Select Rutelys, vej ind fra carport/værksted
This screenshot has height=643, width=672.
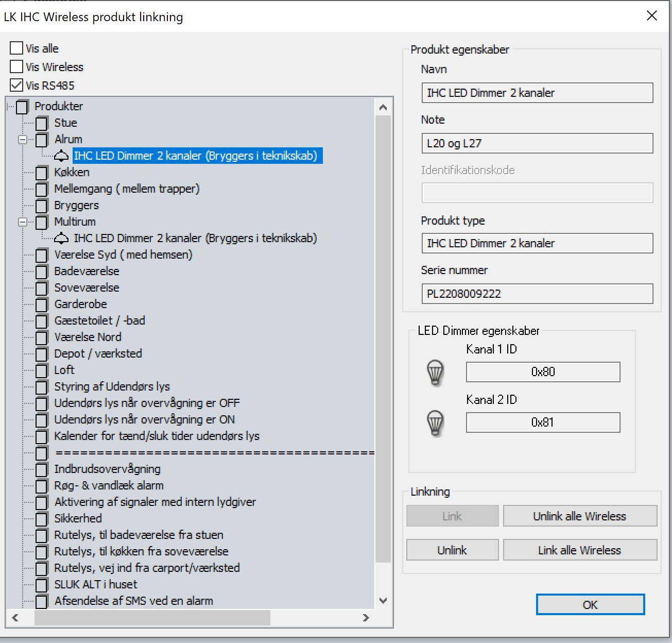point(147,568)
